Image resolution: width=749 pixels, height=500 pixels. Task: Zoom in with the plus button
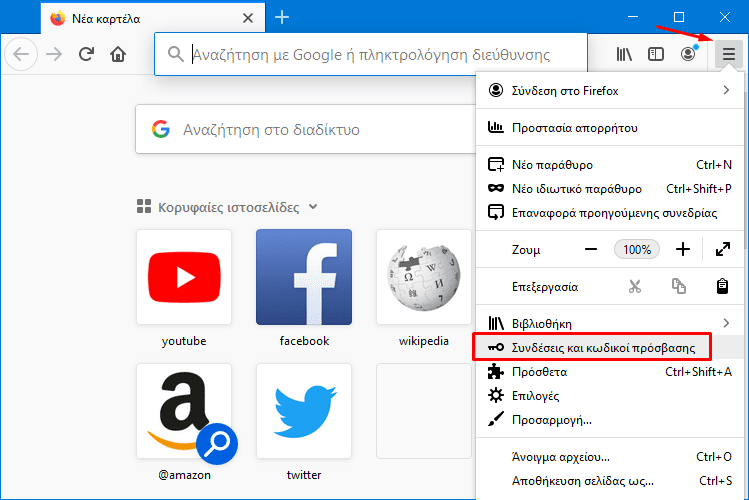pyautogui.click(x=683, y=249)
